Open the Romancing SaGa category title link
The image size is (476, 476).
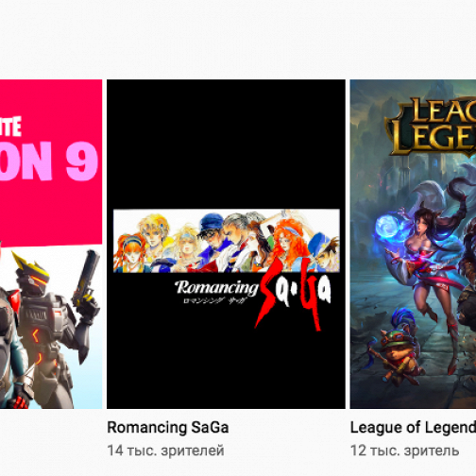click(168, 428)
